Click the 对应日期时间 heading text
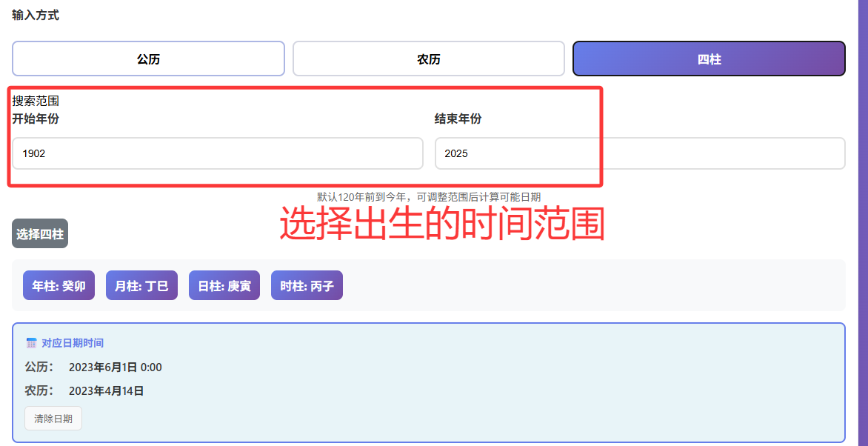Viewport: 868px width, 446px height. click(x=73, y=343)
